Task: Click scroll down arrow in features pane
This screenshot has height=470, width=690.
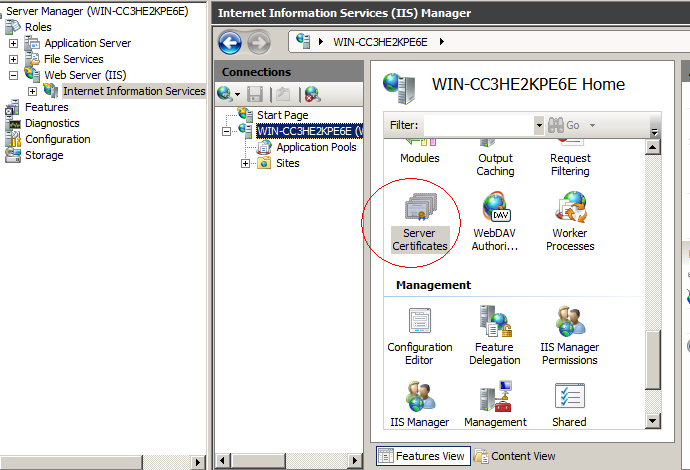Action: coord(653,421)
